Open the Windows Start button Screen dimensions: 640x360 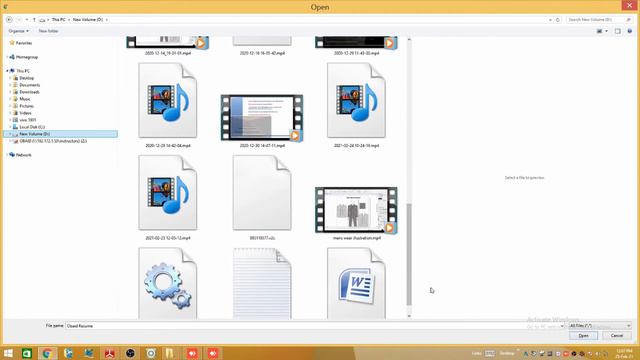(8, 353)
